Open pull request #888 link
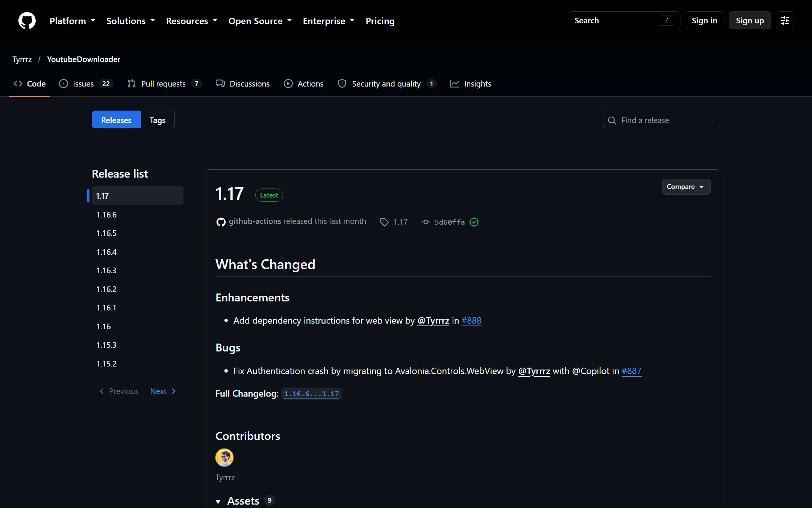This screenshot has height=508, width=812. [x=471, y=321]
